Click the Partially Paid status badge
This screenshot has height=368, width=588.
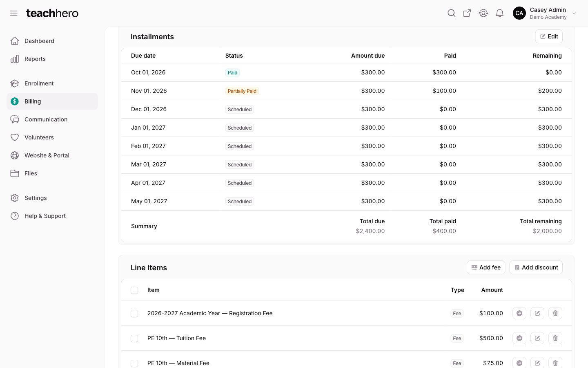point(242,91)
